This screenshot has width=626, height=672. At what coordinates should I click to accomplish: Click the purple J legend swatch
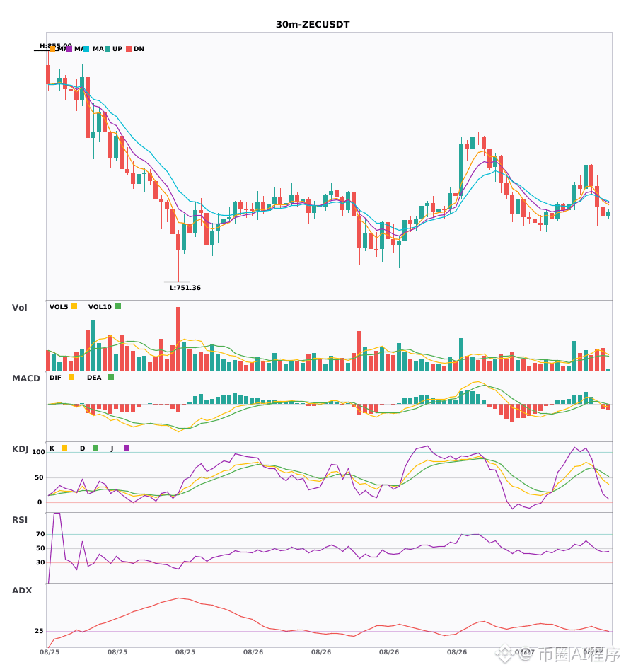[x=127, y=448]
